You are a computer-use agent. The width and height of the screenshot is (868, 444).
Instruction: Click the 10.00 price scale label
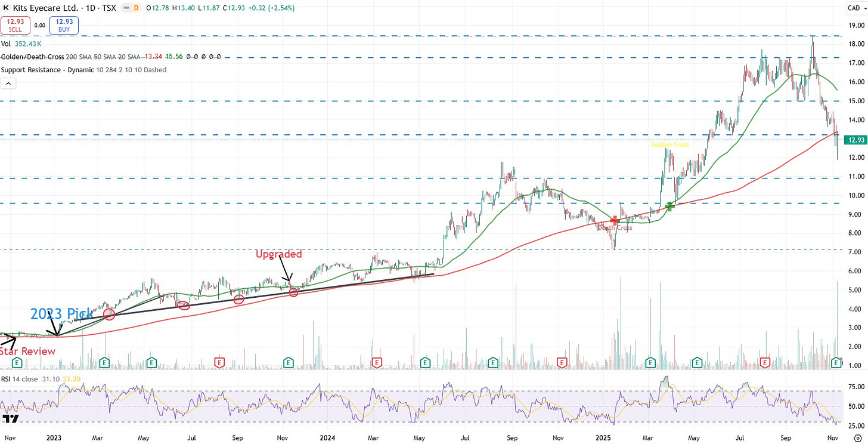(x=855, y=195)
